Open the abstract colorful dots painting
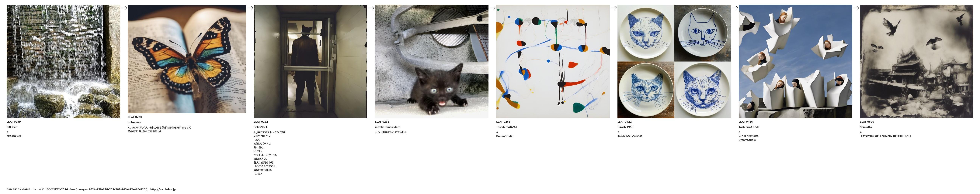This screenshot has width=980, height=194. [553, 61]
